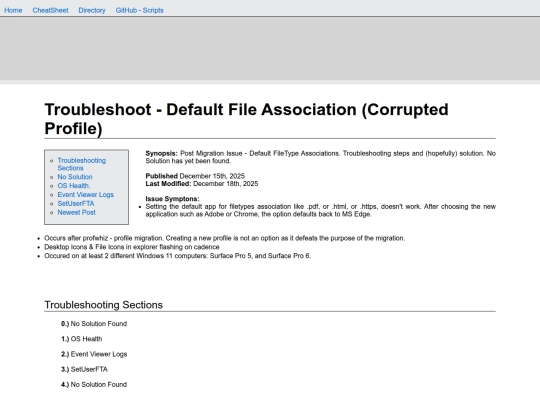Jump to Troubleshooting Sections in contents box
Image resolution: width=540 pixels, height=405 pixels.
[82, 164]
